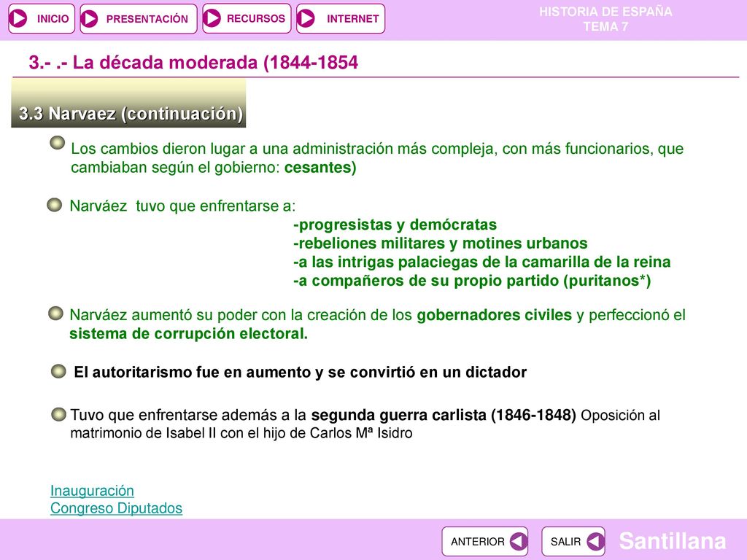Open the INICIO menu label
Viewport: 747px width, 560px height.
(x=53, y=18)
